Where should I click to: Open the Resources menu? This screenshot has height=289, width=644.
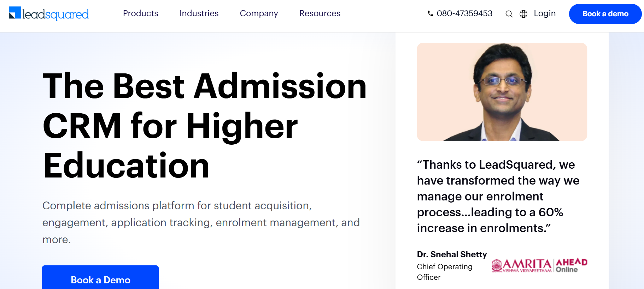coord(320,13)
